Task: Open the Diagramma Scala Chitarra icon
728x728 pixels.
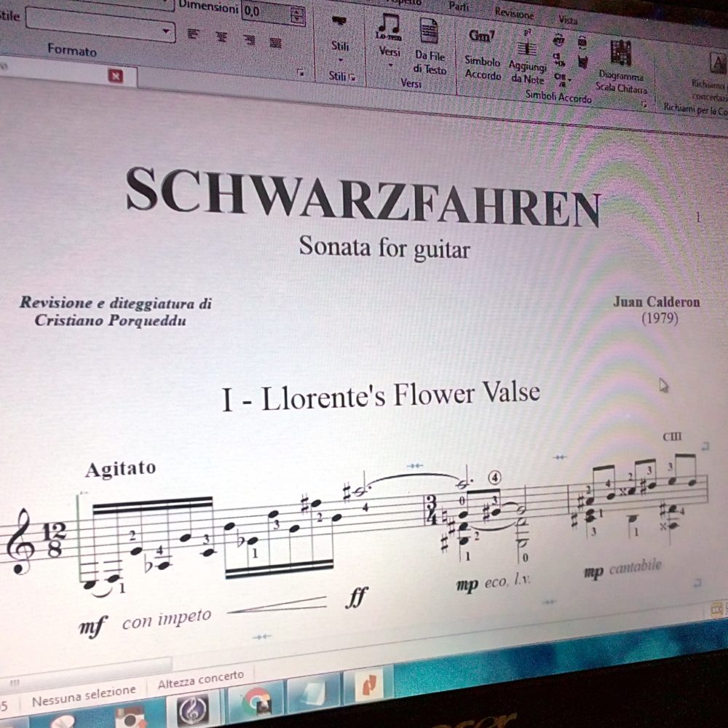Action: click(621, 52)
